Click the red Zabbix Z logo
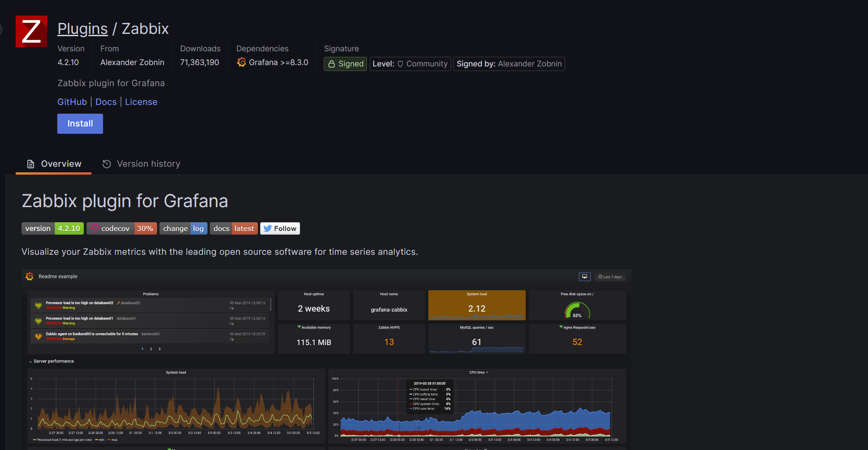 click(31, 31)
